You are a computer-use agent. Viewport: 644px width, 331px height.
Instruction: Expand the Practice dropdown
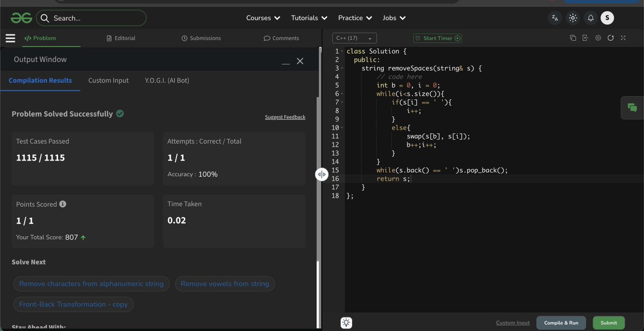[355, 18]
